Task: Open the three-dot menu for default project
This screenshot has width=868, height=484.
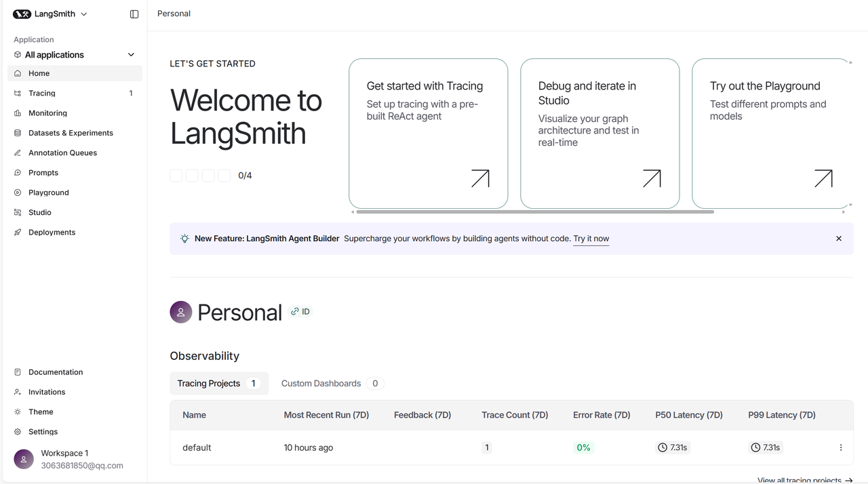Action: [x=841, y=447]
